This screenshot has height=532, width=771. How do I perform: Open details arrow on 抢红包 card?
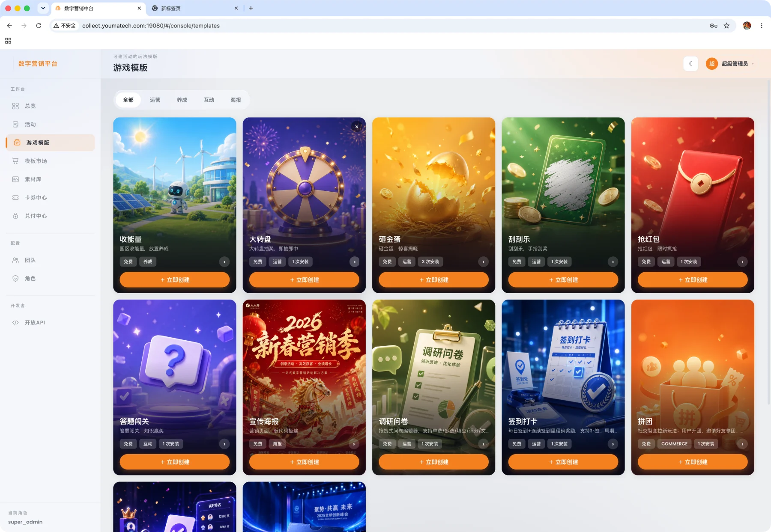(743, 262)
